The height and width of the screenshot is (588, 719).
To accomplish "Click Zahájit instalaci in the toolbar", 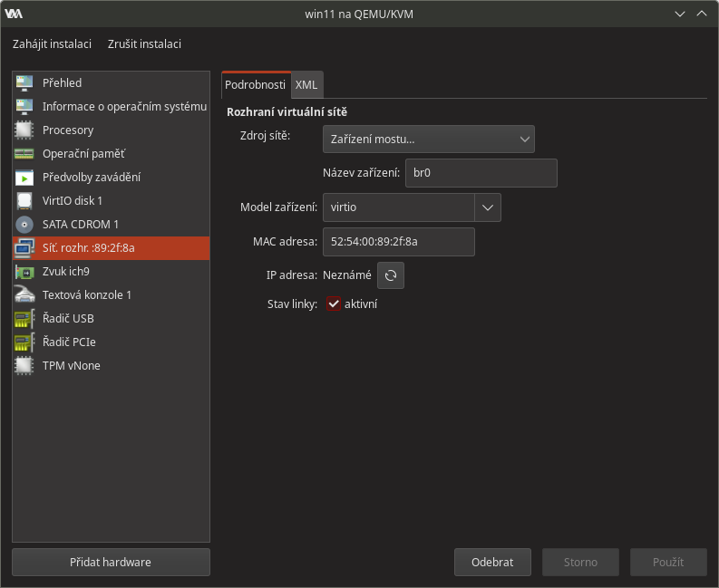I will (x=52, y=44).
